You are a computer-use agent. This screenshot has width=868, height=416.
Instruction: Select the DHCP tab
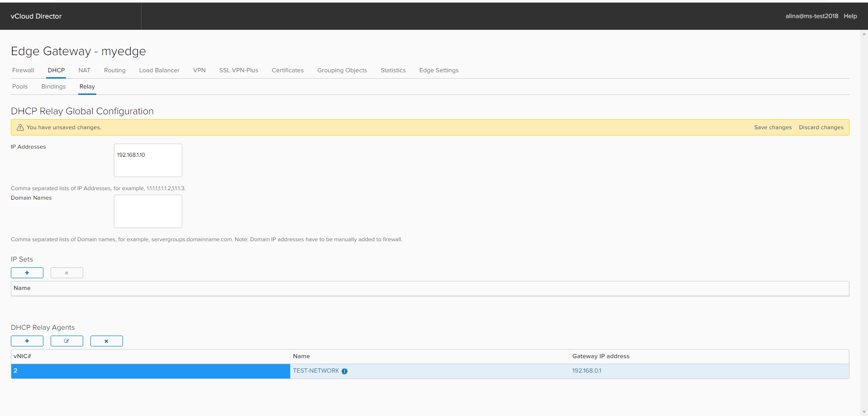(x=57, y=70)
